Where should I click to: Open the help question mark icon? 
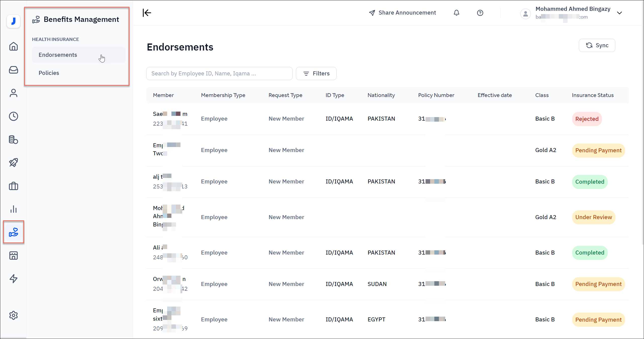click(480, 13)
